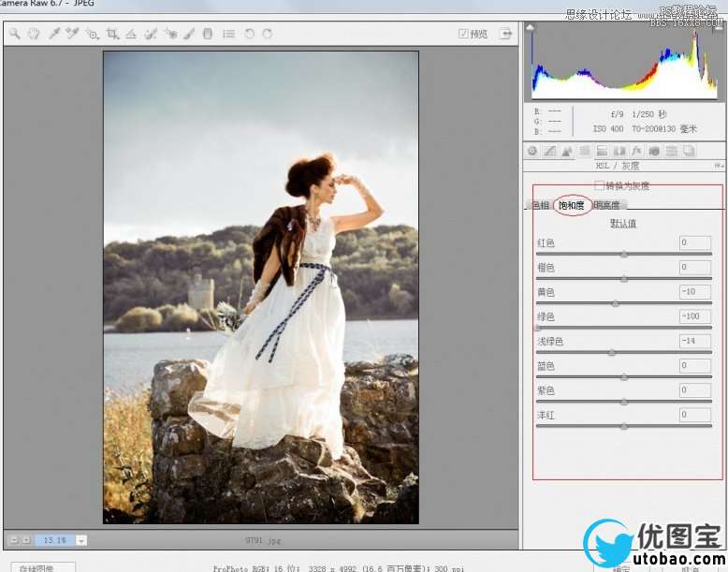This screenshot has height=572, width=728.
Task: Open the HSL panel flyout menu
Action: [x=718, y=167]
